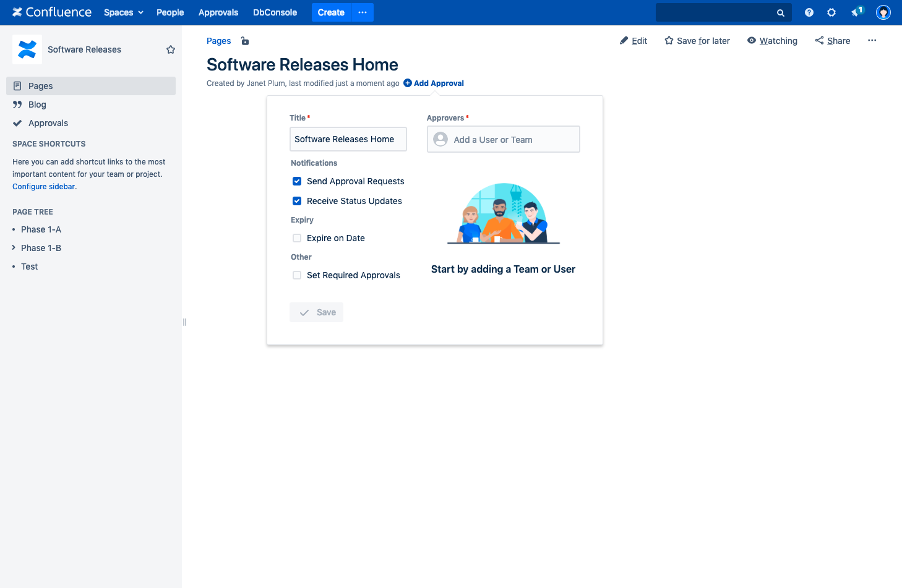This screenshot has width=902, height=588.
Task: Open the settings gear menu
Action: (x=831, y=12)
